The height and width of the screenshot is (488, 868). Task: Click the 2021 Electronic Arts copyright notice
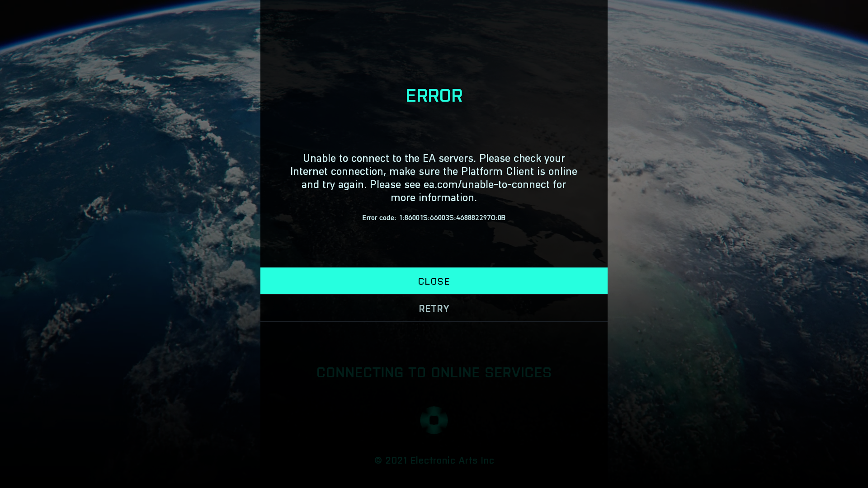434,460
